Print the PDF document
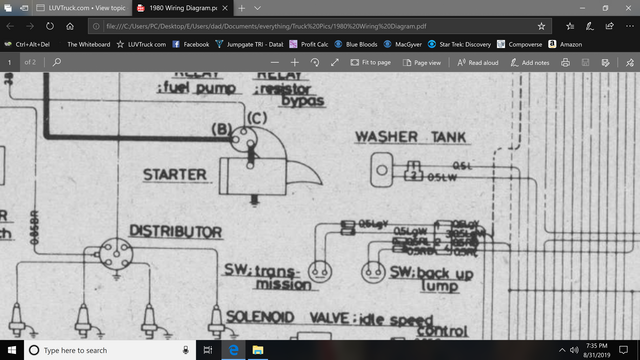Viewport: 640px width, 360px height. pyautogui.click(x=565, y=62)
